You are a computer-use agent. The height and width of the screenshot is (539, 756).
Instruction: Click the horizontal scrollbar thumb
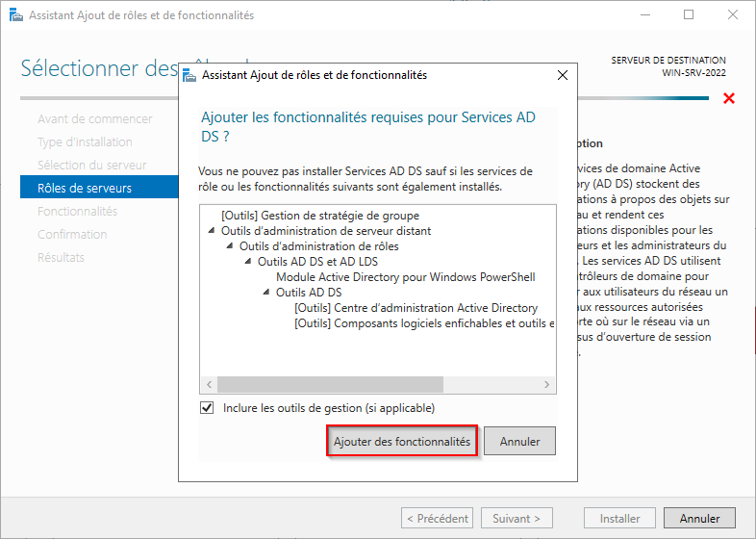330,385
